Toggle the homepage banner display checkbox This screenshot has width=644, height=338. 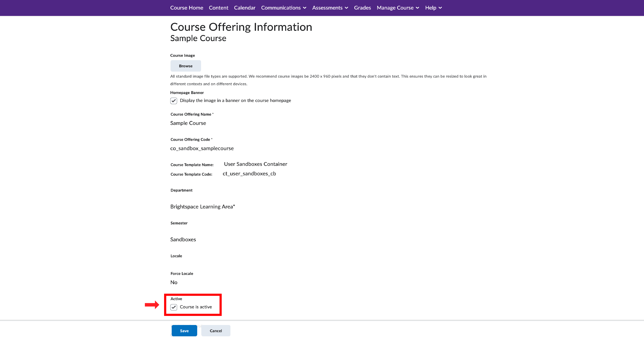pyautogui.click(x=174, y=101)
